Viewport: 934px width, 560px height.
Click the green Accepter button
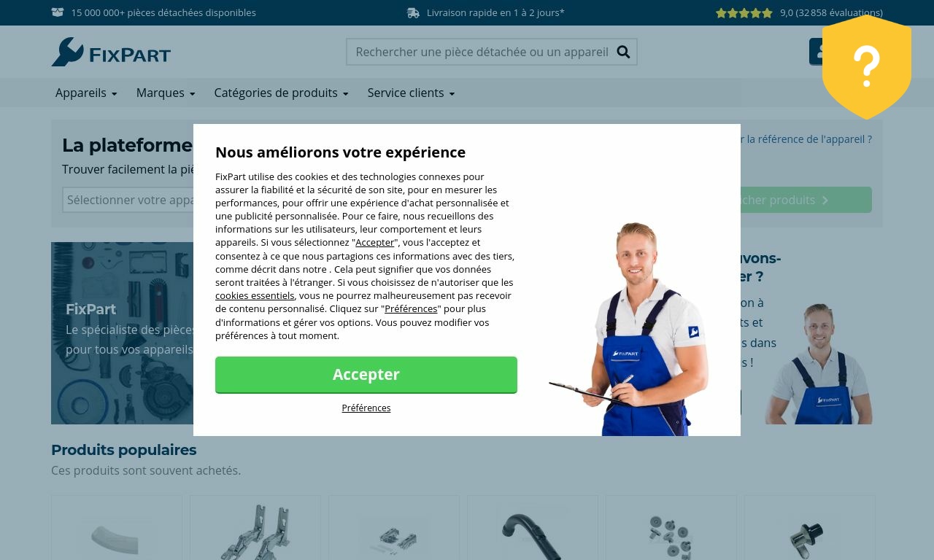pos(366,375)
